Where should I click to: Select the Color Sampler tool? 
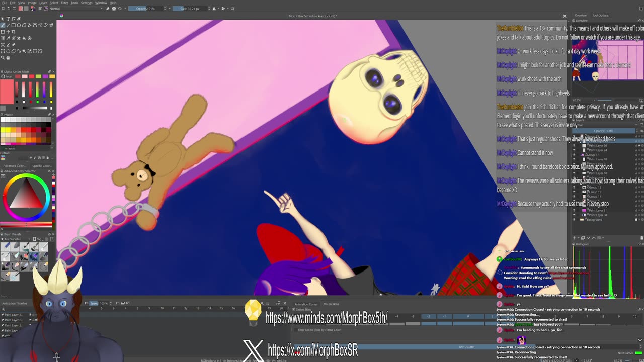[x=8, y=38]
